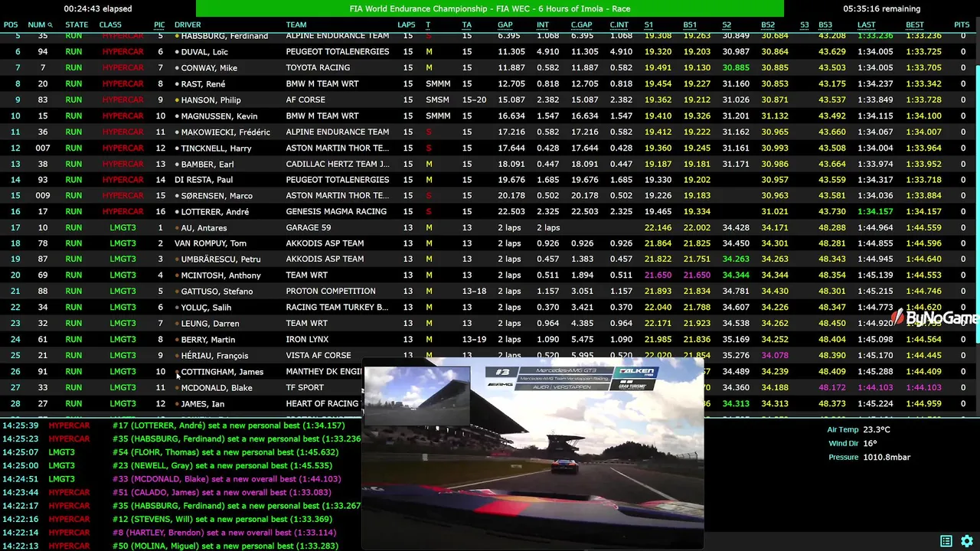The height and width of the screenshot is (551, 980).
Task: Click the BS1 column header
Action: 690,24
